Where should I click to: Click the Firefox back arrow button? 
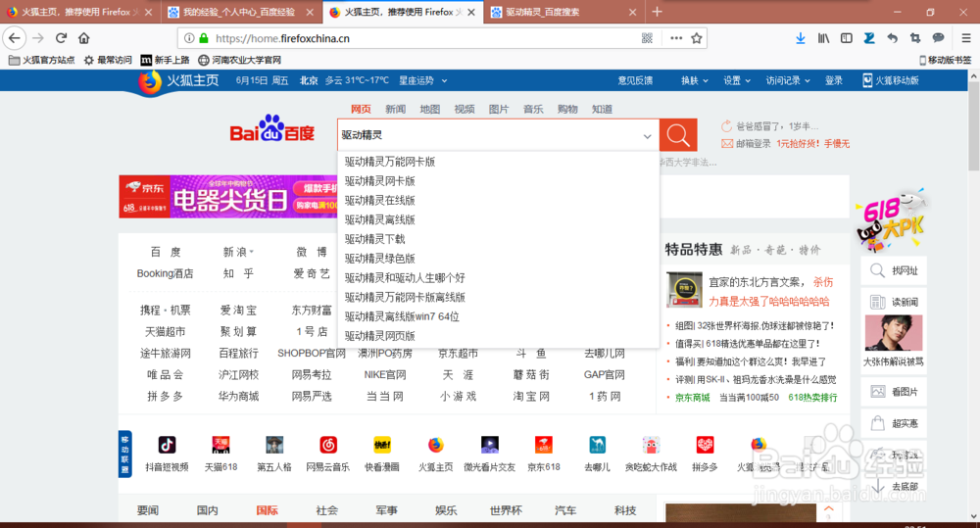pos(15,38)
